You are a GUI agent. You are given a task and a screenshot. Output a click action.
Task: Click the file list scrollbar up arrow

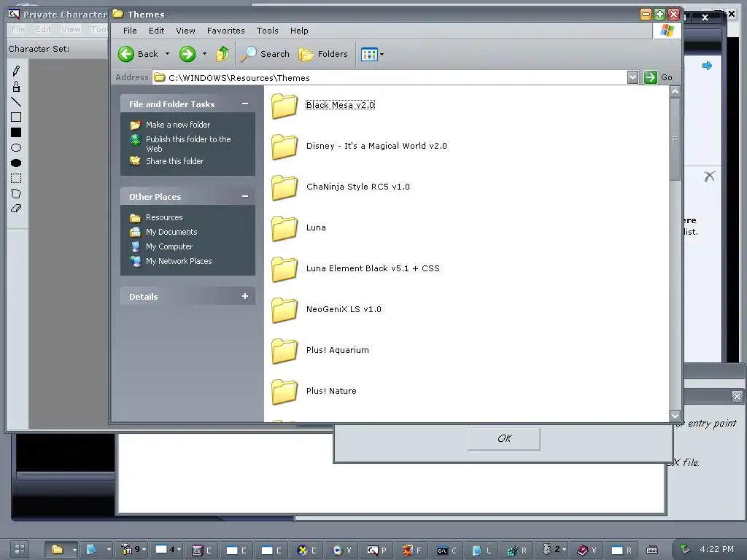(x=675, y=91)
